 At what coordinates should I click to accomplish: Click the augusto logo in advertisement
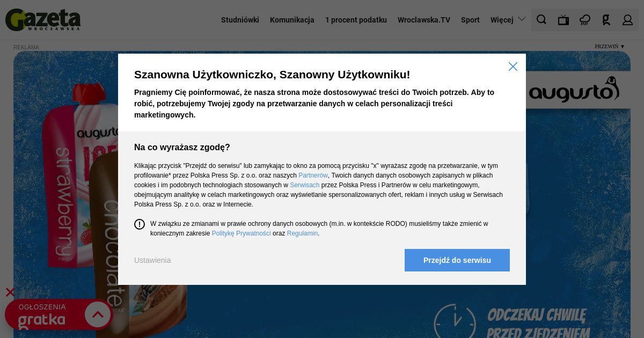574,90
